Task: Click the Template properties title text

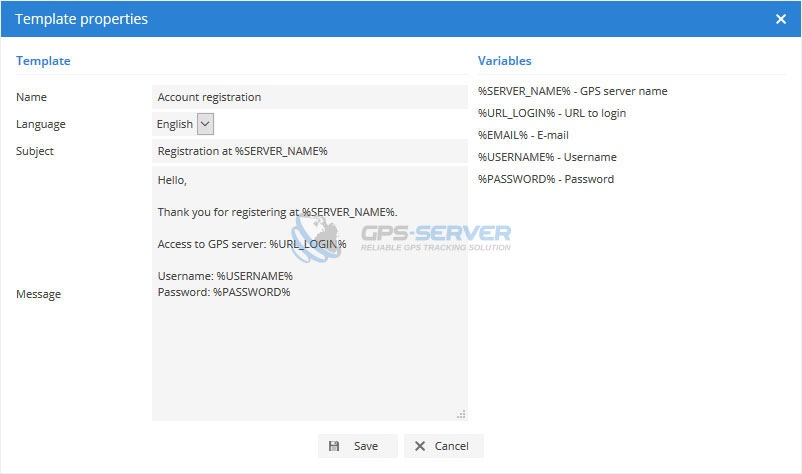Action: [82, 19]
